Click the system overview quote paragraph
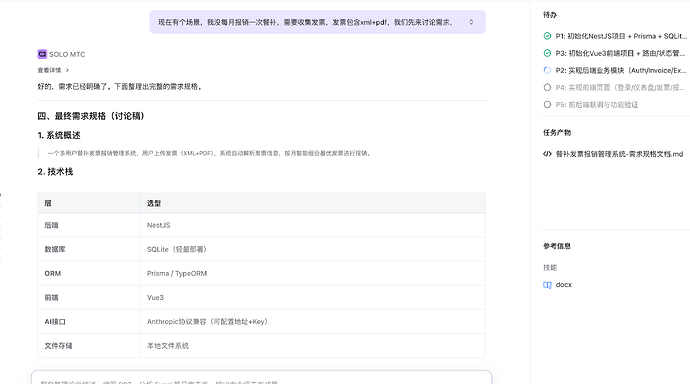This screenshot has height=384, width=690. point(209,154)
